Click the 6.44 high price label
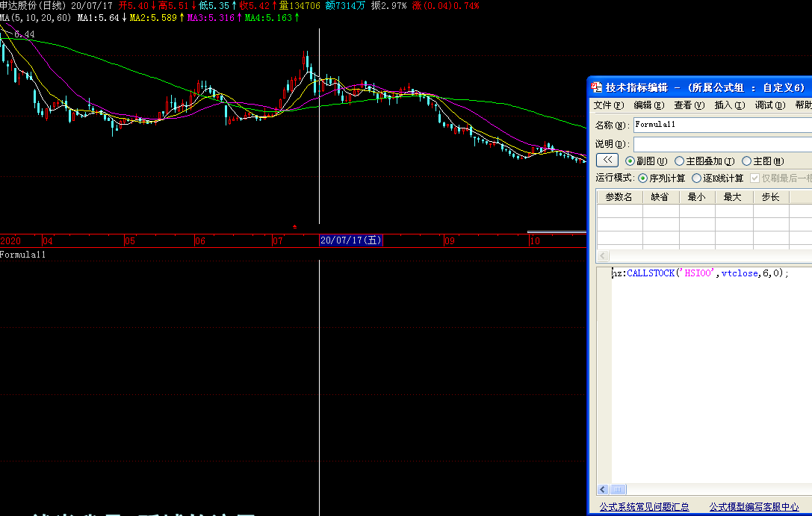812x516 pixels. pyautogui.click(x=24, y=34)
